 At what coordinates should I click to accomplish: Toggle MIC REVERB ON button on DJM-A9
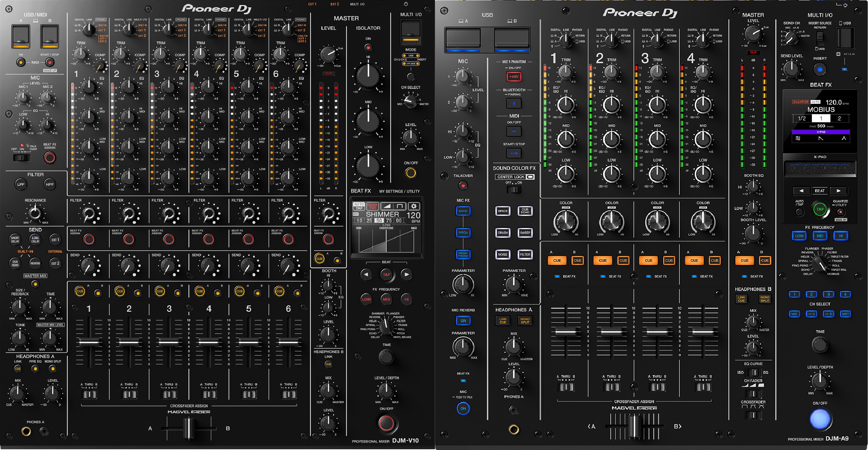[x=463, y=321]
